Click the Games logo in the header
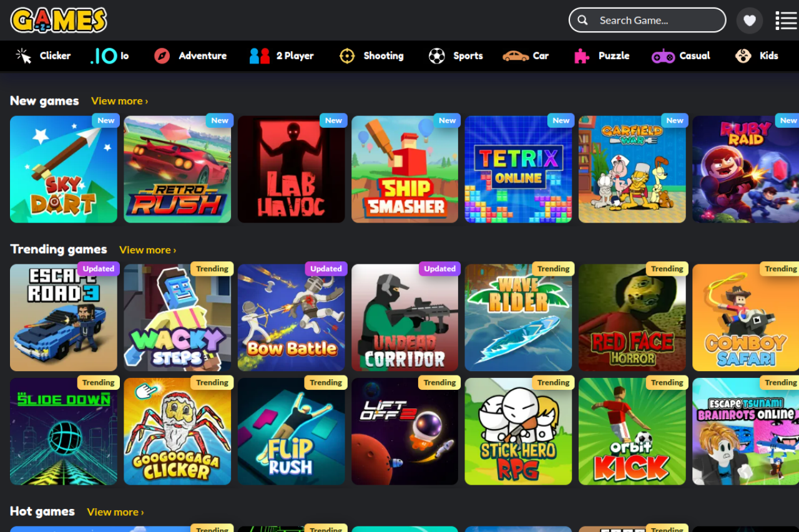Image resolution: width=799 pixels, height=532 pixels. point(59,20)
